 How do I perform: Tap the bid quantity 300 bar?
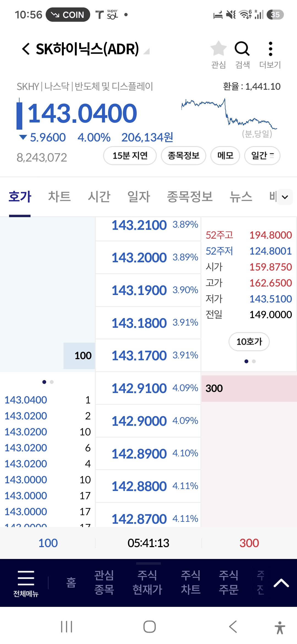[x=249, y=388]
